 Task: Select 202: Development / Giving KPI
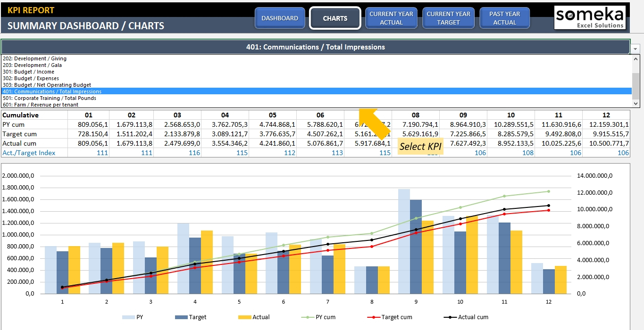pos(34,58)
